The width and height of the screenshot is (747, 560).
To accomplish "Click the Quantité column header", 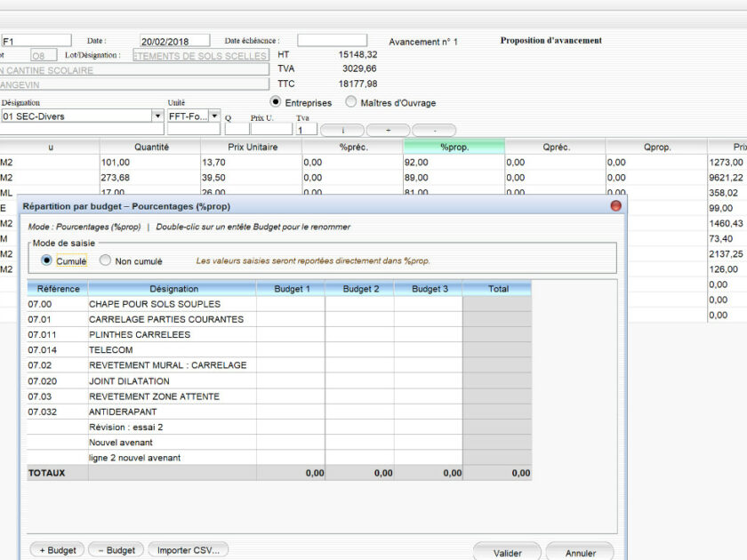I will (150, 147).
